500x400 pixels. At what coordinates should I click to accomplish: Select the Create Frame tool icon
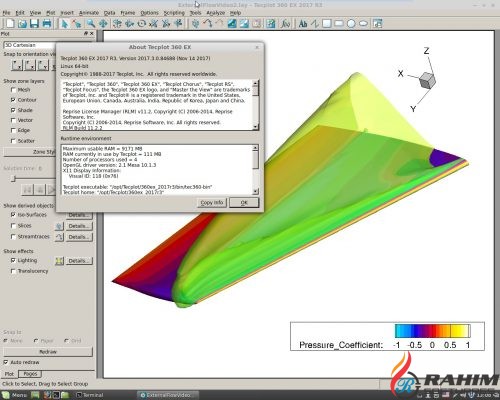click(x=377, y=24)
